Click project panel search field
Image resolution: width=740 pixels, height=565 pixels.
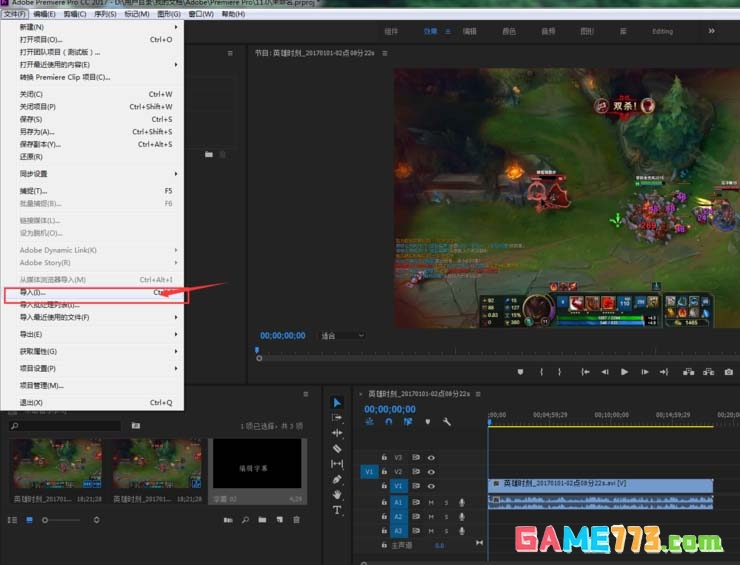click(x=65, y=426)
